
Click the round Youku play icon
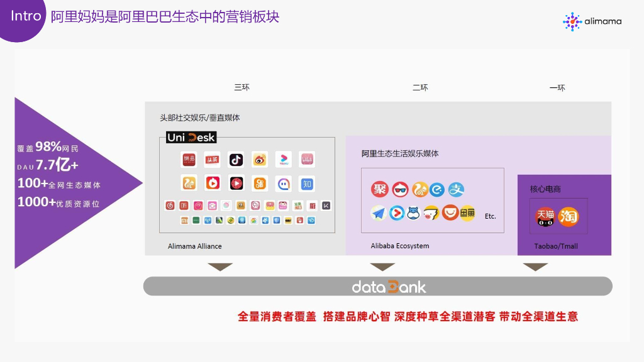click(396, 213)
